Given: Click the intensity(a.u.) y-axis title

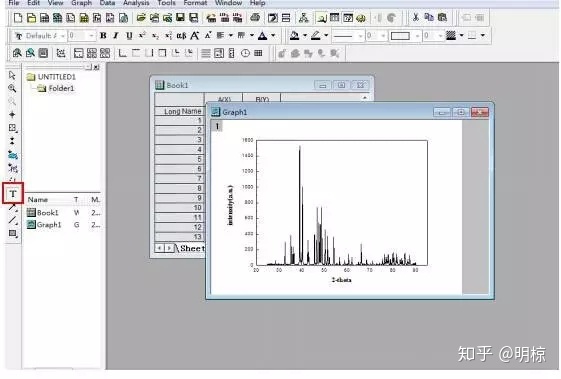Looking at the screenshot, I should pos(230,205).
